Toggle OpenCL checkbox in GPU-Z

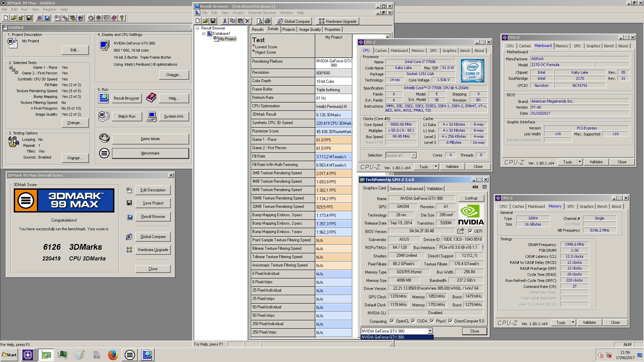click(392, 321)
